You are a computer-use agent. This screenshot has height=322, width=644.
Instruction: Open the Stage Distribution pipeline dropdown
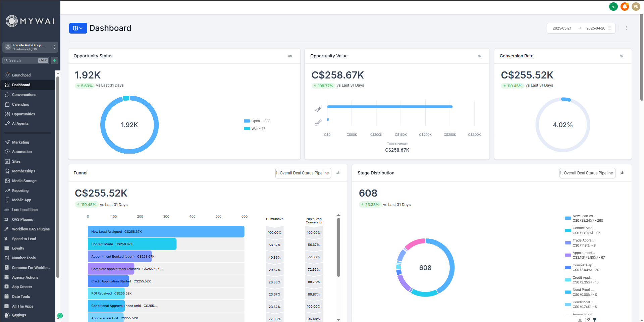587,173
